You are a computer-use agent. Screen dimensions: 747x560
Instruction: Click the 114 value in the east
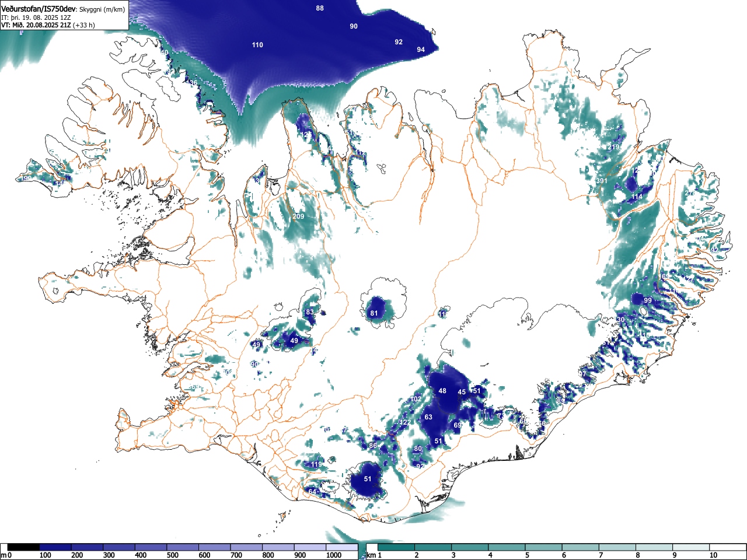click(637, 197)
